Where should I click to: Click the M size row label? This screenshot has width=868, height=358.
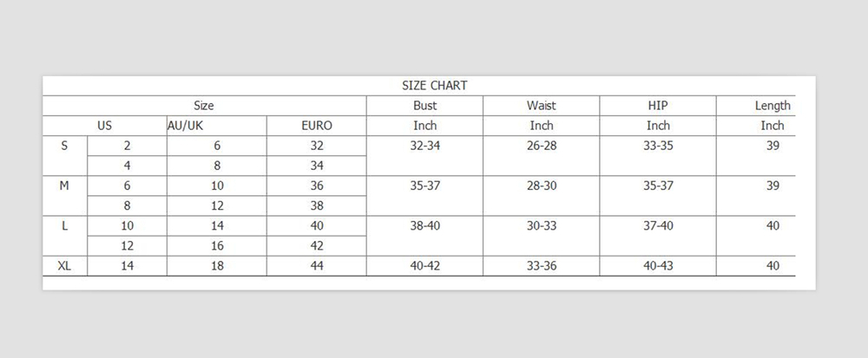point(64,186)
